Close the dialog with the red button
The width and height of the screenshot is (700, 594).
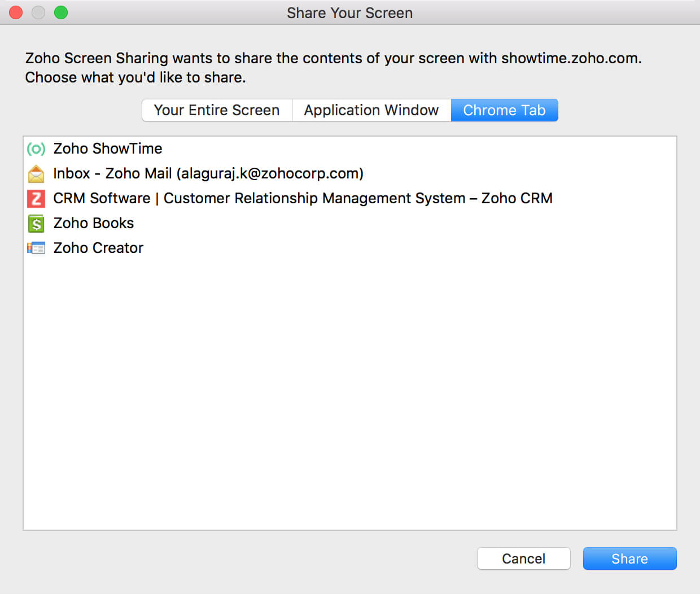point(16,12)
